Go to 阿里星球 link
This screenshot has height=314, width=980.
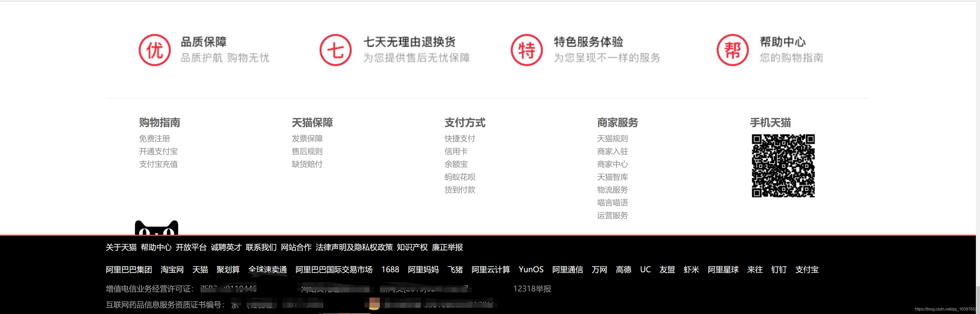pos(723,270)
